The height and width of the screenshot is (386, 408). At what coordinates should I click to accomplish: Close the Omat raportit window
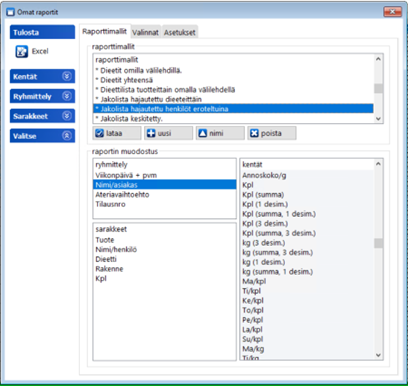click(392, 12)
